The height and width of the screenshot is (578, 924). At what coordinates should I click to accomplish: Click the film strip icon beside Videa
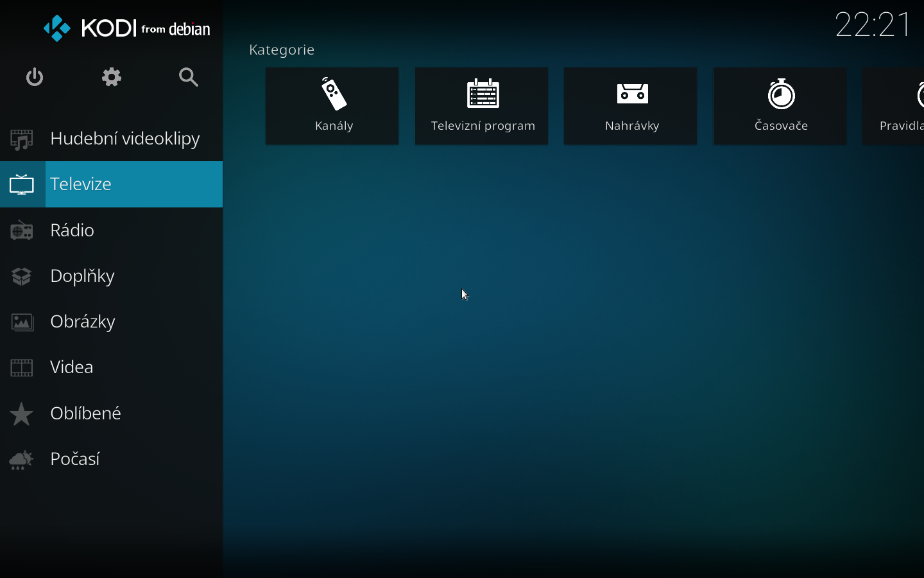coord(22,367)
